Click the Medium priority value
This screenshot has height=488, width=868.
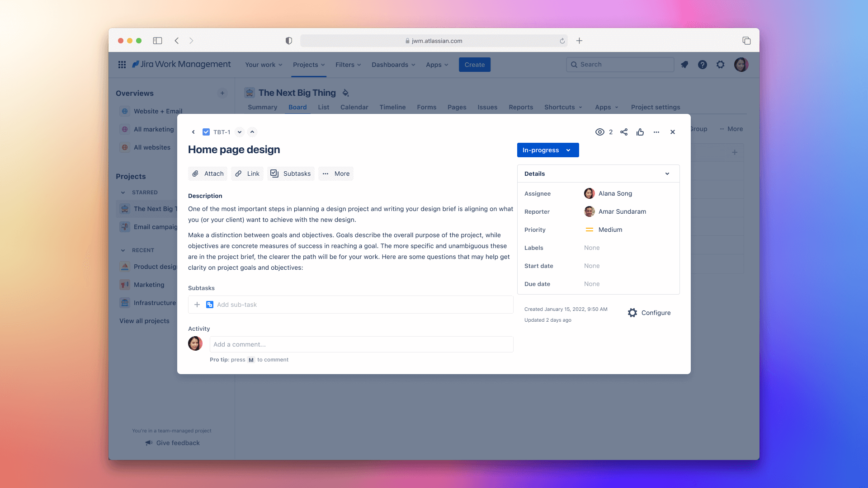pyautogui.click(x=610, y=230)
